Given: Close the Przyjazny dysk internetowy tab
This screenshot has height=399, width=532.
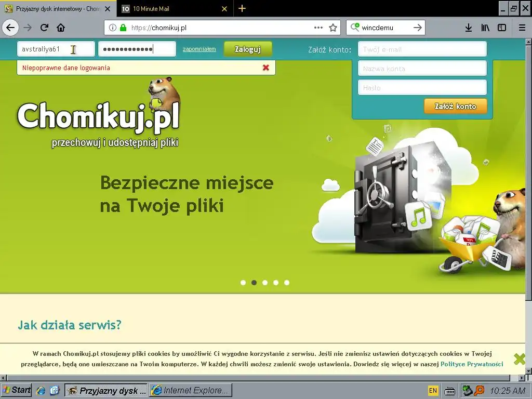Looking at the screenshot, I should coord(108,9).
